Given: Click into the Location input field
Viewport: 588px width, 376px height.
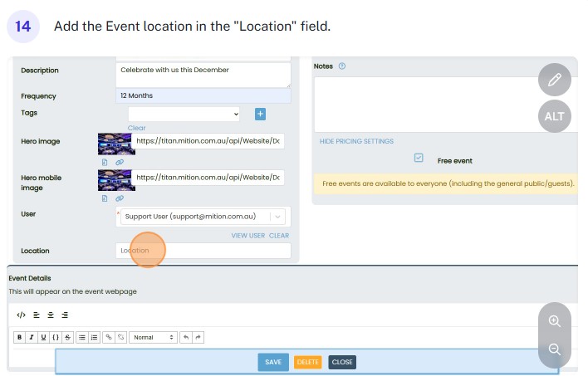Looking at the screenshot, I should click(x=203, y=250).
